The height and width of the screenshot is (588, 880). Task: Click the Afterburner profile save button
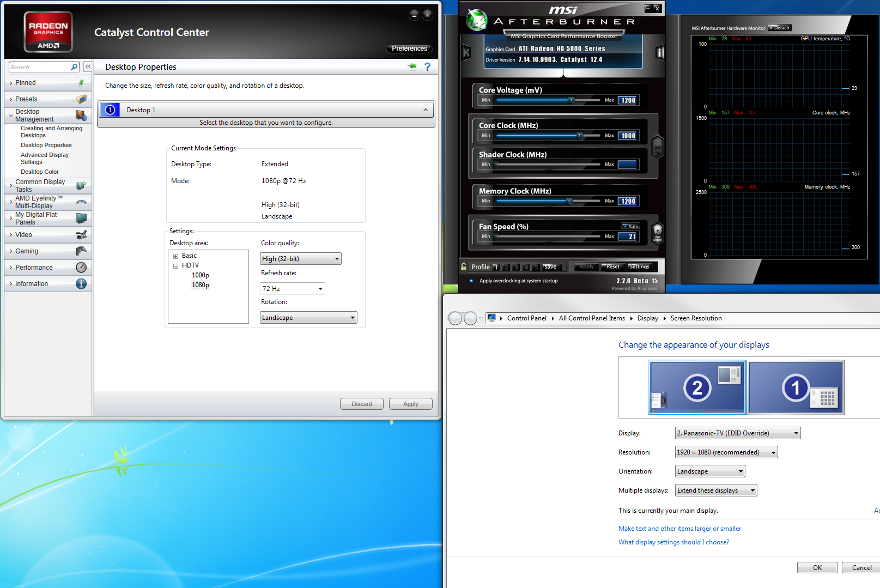click(551, 267)
